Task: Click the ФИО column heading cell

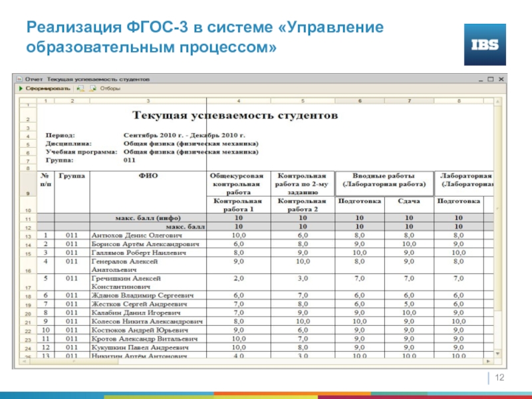Action: point(148,192)
